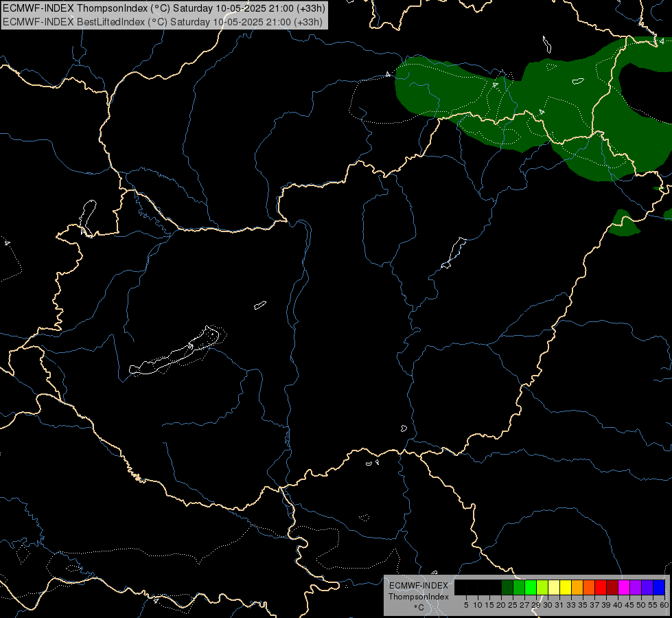This screenshot has height=618, width=672.
Task: Click the bright red 37–39 legend swatch
Action: (601, 587)
